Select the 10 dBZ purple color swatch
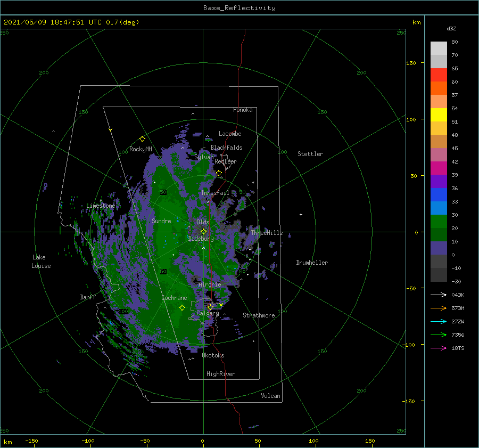 click(439, 248)
